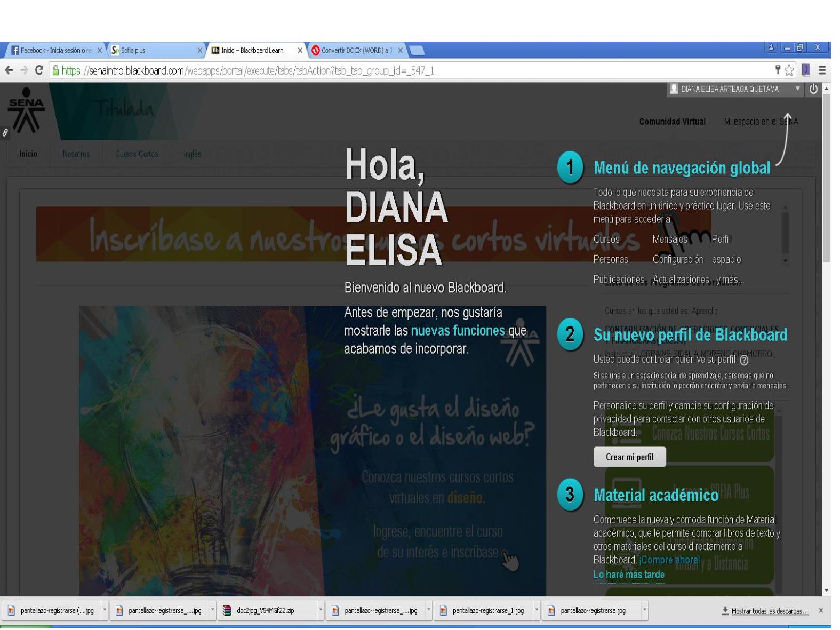Select Comunidad Virtual
Image resolution: width=840 pixels, height=630 pixels.
672,122
